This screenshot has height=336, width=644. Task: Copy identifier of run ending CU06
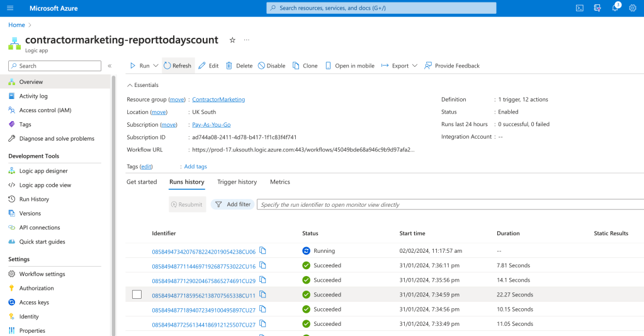tap(263, 250)
